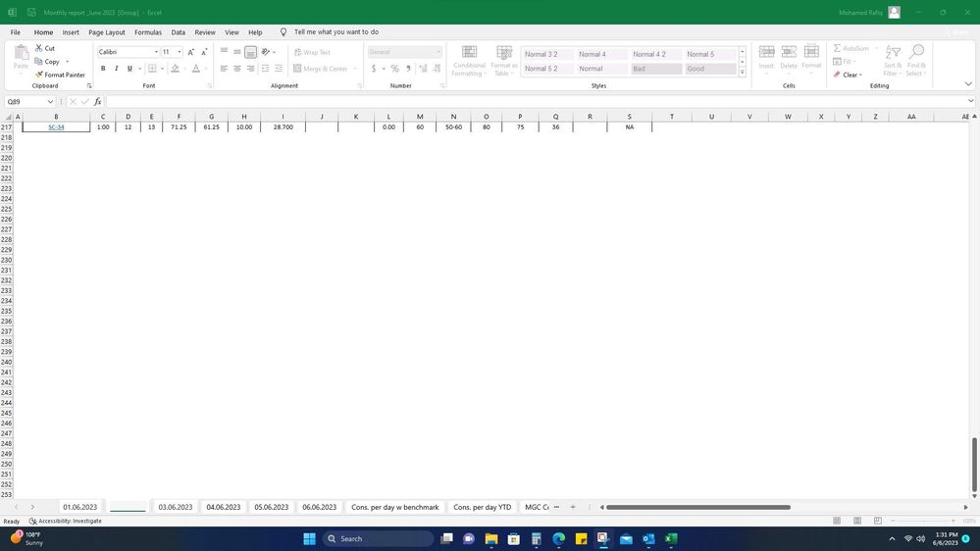Click the vertical scrollbar thumb
The height and width of the screenshot is (551, 980).
tap(974, 465)
